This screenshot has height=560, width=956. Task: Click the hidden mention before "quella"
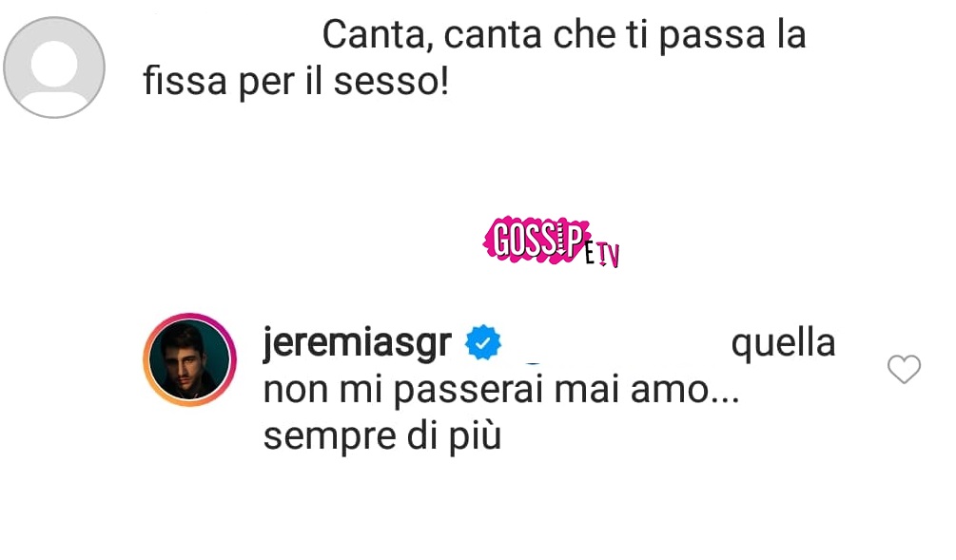tap(615, 344)
